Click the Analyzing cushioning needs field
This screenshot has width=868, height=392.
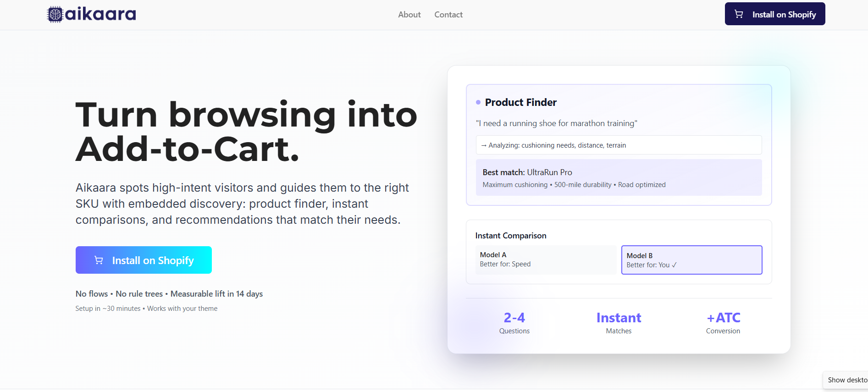click(619, 145)
